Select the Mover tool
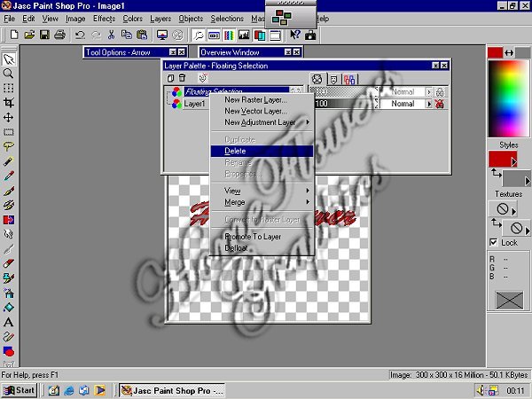Viewport: 532px width, 399px height. [x=9, y=117]
